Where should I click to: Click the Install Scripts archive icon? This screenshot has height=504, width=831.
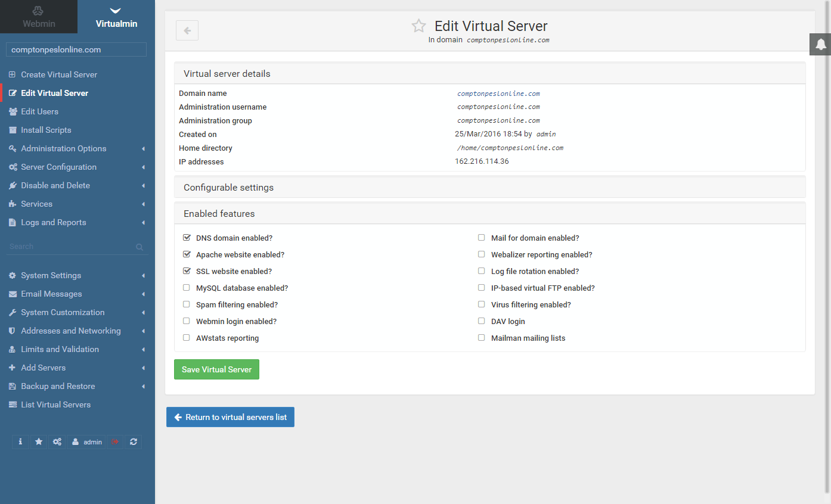(13, 130)
